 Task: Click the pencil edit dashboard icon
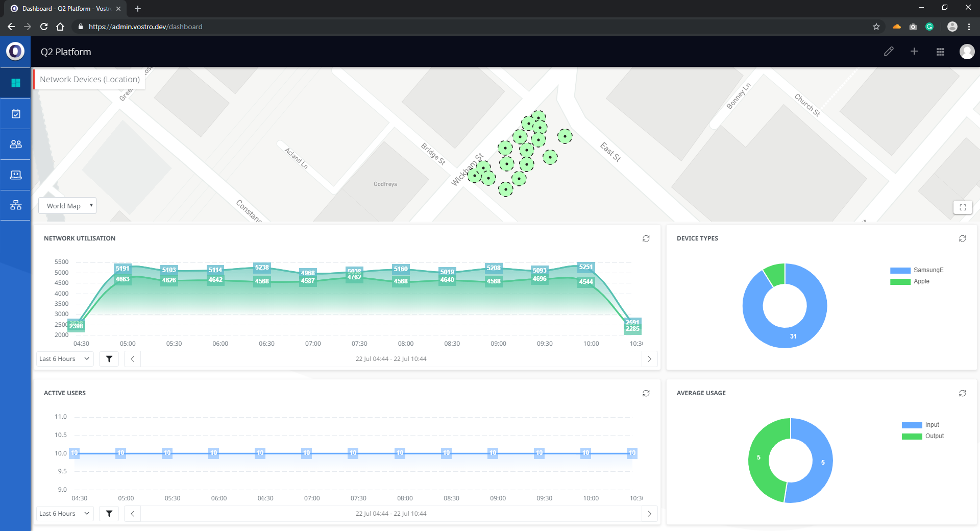tap(889, 52)
